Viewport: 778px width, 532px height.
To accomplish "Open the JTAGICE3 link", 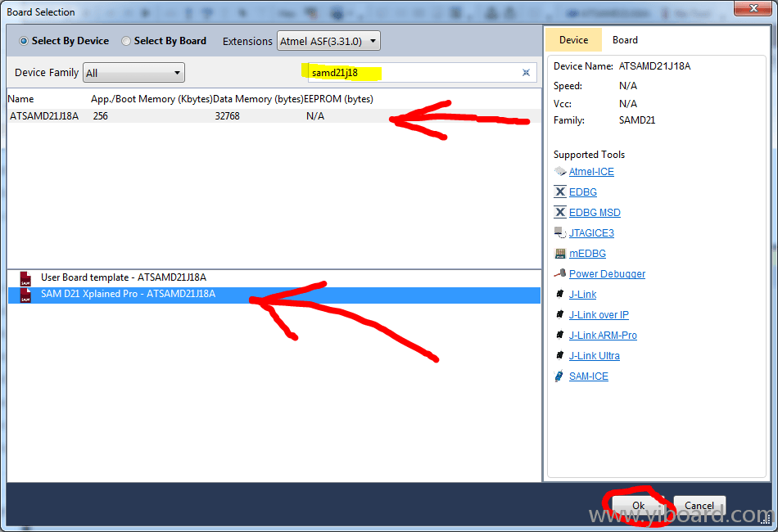I will pos(591,232).
